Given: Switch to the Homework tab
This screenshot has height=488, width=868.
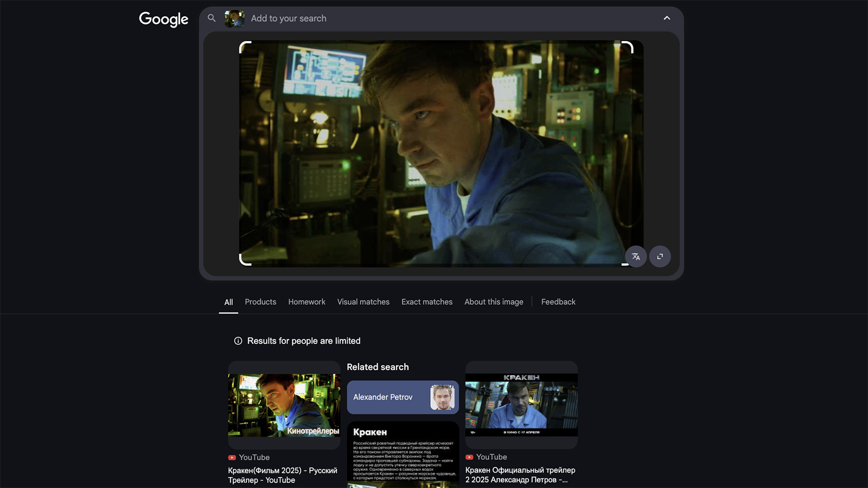Looking at the screenshot, I should point(307,302).
